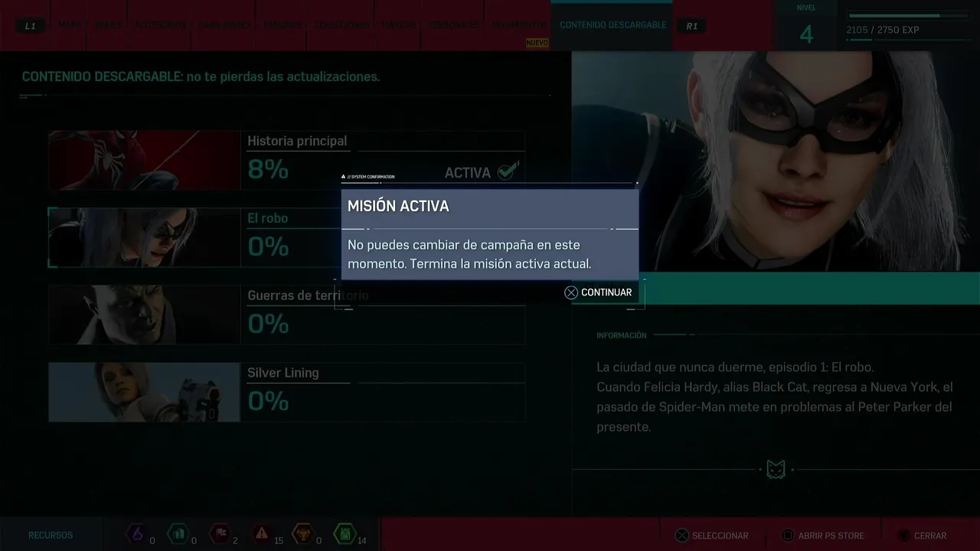The width and height of the screenshot is (980, 551).
Task: Click the Silver Lining title text
Action: pyautogui.click(x=283, y=373)
